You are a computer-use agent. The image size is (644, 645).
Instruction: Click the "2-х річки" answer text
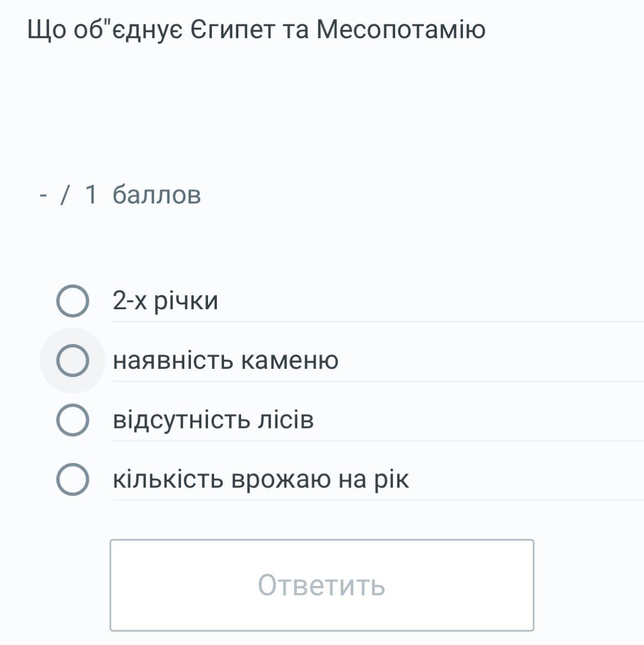166,301
